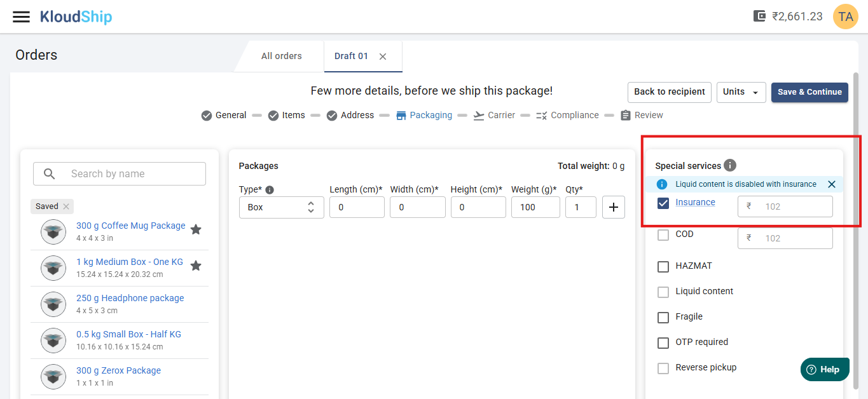This screenshot has height=399, width=868.
Task: Switch to the All orders tab
Action: (x=281, y=56)
